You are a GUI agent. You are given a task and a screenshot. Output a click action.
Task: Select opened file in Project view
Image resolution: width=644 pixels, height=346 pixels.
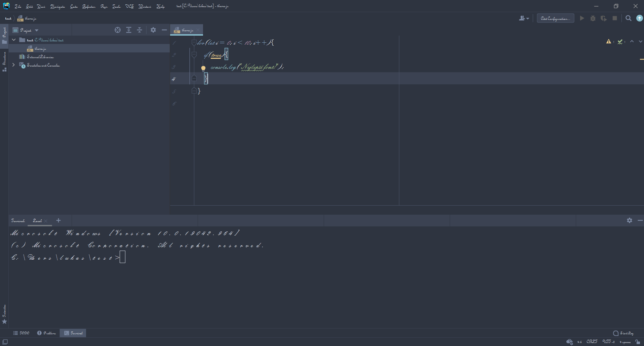pos(117,30)
